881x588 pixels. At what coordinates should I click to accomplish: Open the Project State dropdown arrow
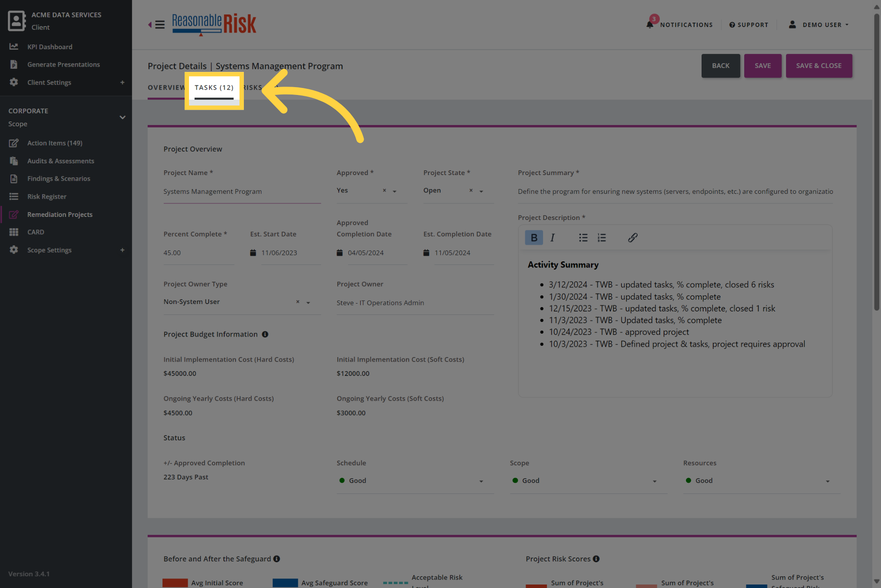tap(481, 191)
